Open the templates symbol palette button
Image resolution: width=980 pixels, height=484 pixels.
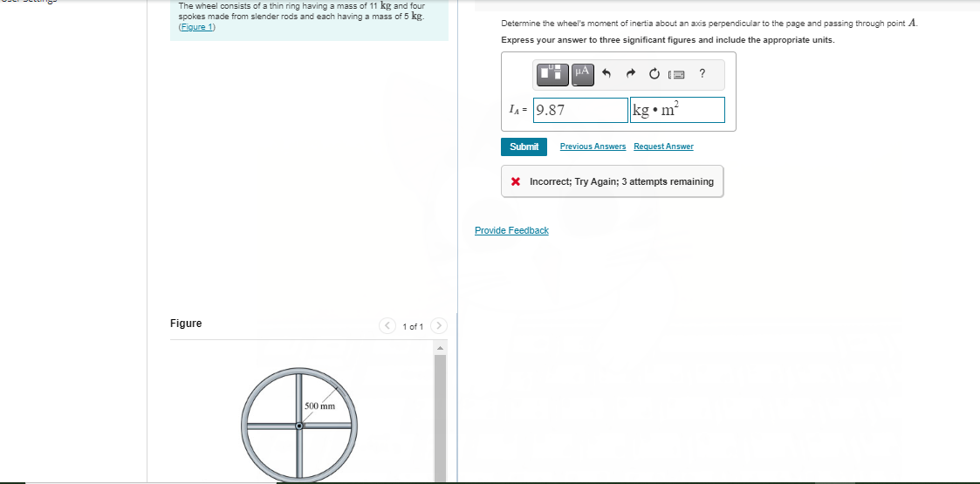552,74
